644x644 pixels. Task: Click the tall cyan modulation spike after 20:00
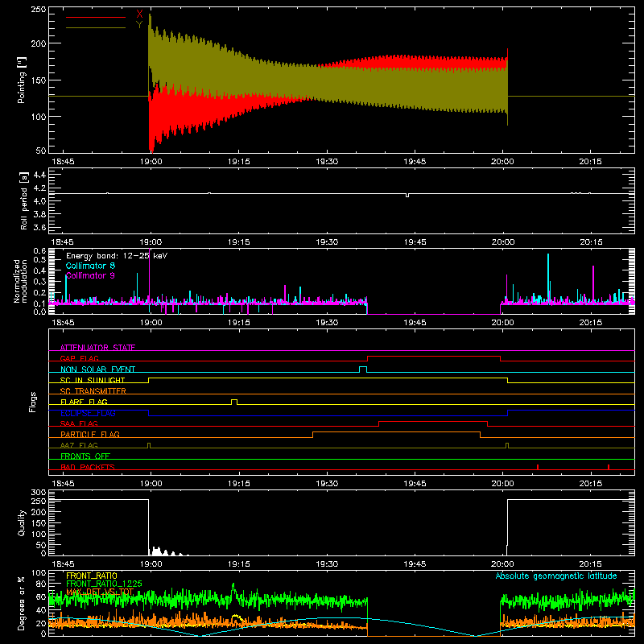pos(548,277)
